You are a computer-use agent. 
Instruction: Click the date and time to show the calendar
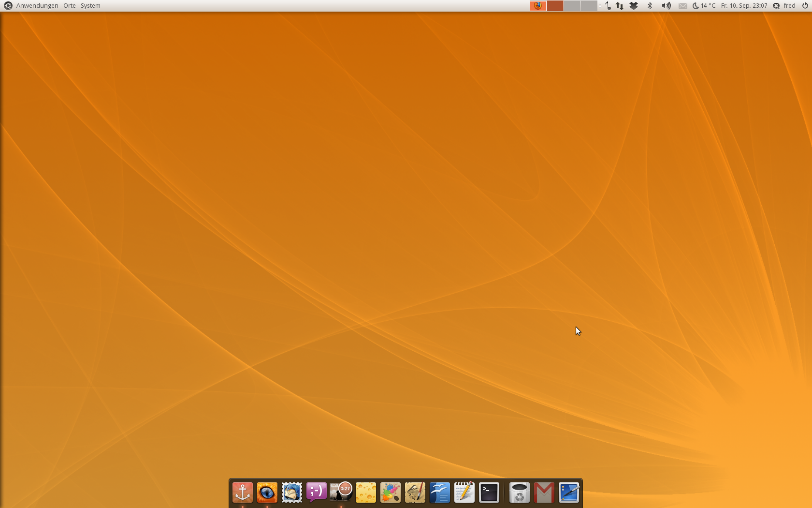click(744, 6)
